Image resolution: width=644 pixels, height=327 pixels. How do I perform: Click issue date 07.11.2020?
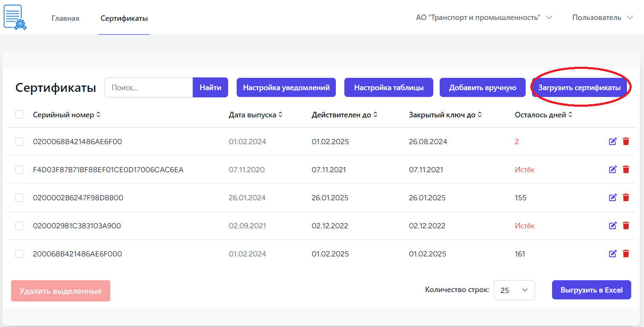tap(247, 170)
